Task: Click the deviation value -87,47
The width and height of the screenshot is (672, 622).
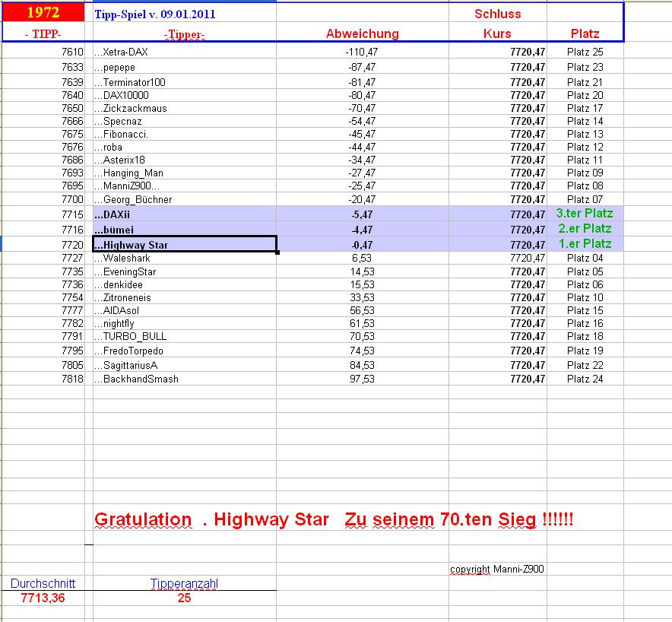Action: [362, 68]
